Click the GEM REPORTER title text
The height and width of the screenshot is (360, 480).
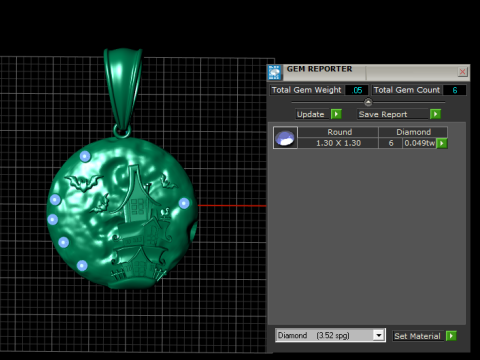point(319,69)
